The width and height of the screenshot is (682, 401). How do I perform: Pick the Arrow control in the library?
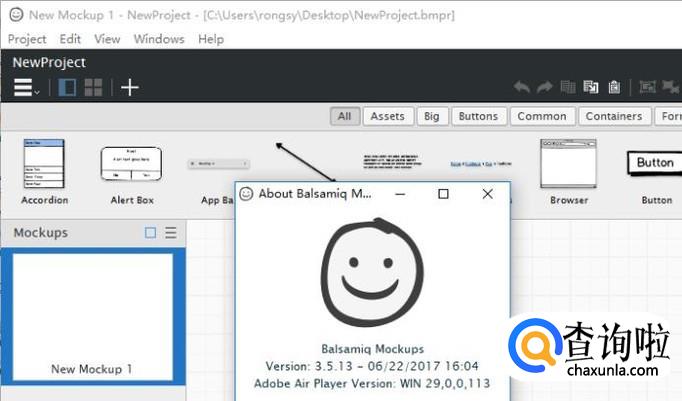coord(306,162)
